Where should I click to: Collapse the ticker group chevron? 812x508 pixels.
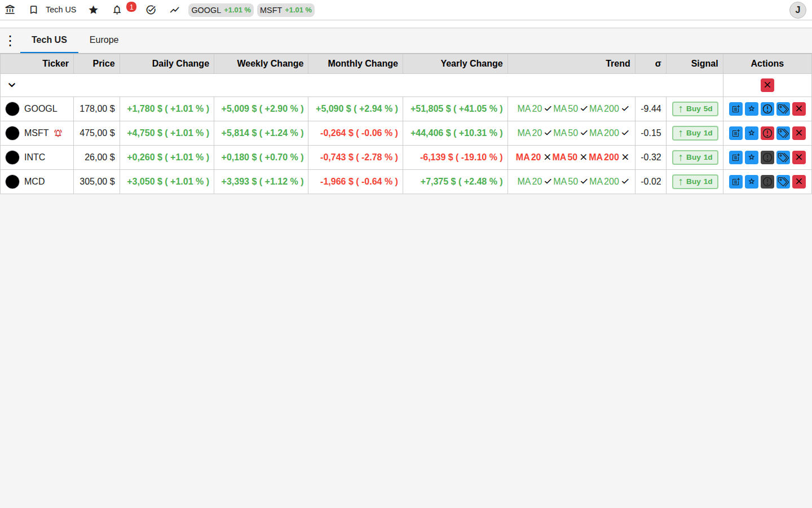coord(12,85)
